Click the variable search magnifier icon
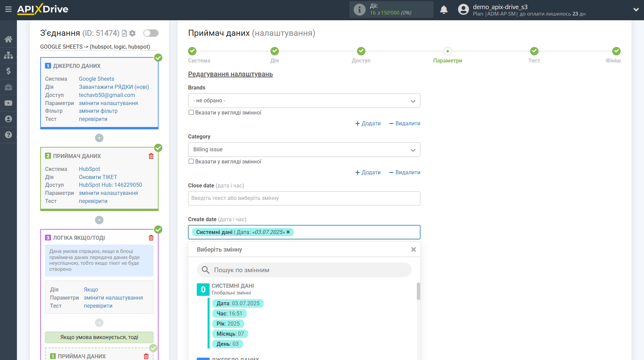 [206, 270]
